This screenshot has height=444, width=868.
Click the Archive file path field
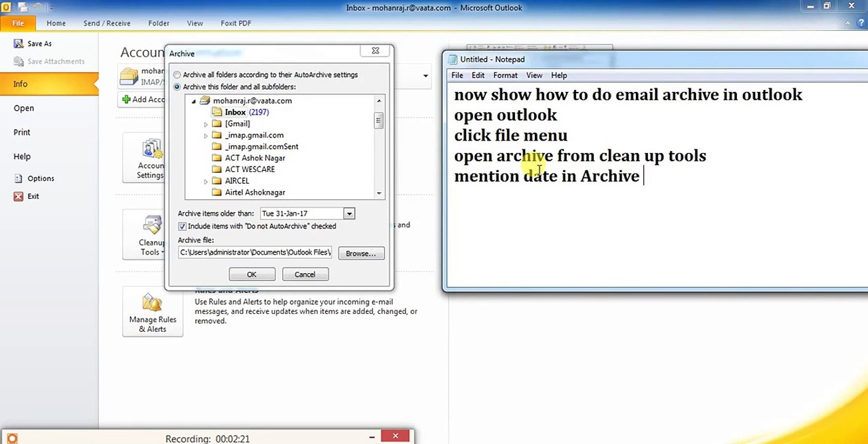pos(255,252)
